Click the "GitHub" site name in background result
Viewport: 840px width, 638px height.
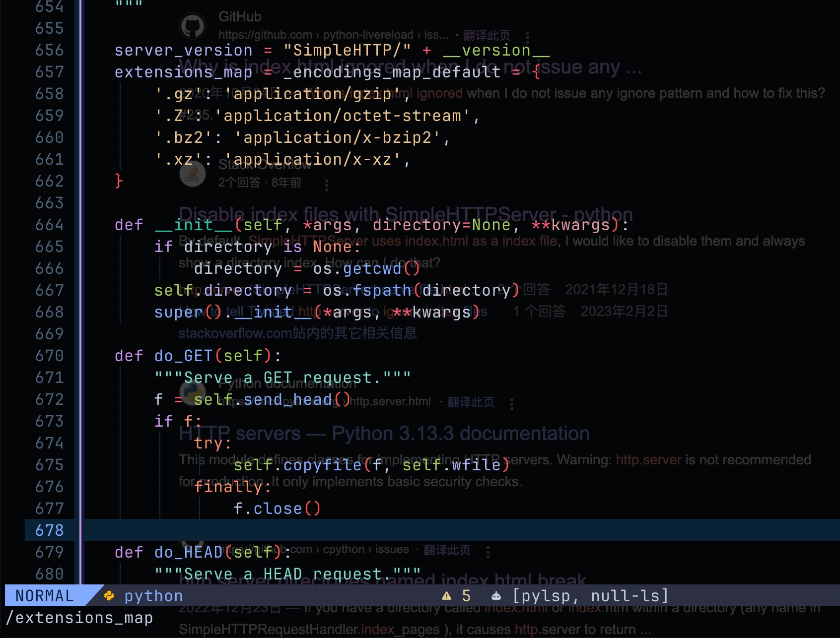(240, 16)
